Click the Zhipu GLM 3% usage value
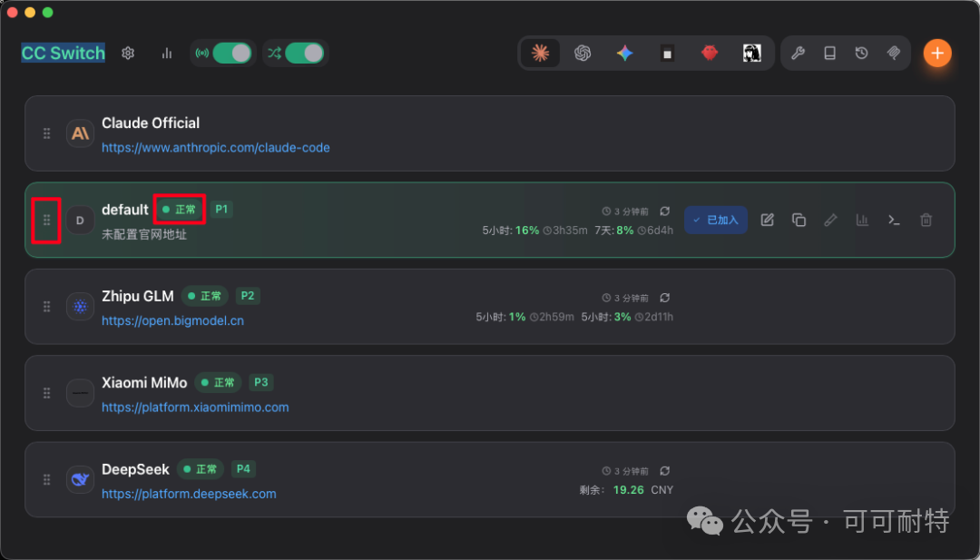Screen dimensions: 980x560 [622, 317]
